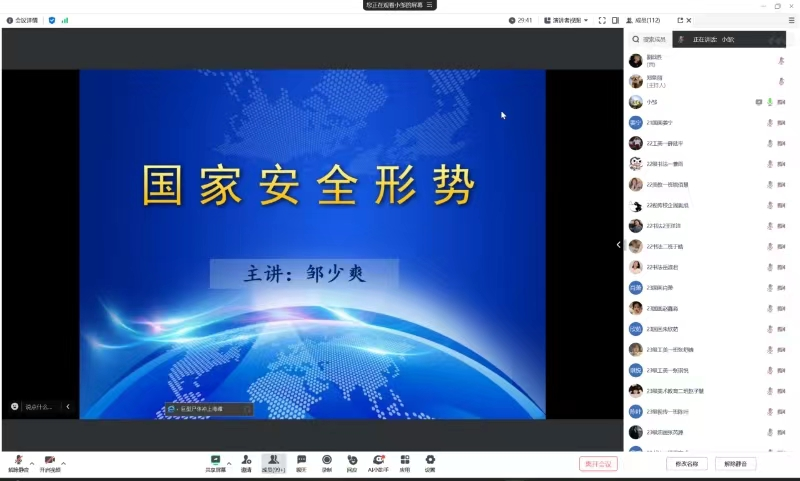Collapse the members side panel arrow
The height and width of the screenshot is (481, 800).
(618, 245)
